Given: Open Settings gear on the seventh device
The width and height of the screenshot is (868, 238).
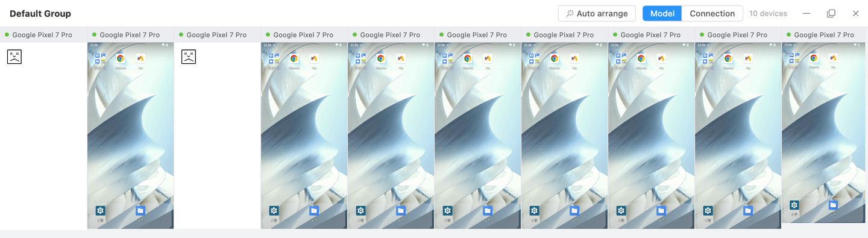Looking at the screenshot, I should tap(534, 210).
